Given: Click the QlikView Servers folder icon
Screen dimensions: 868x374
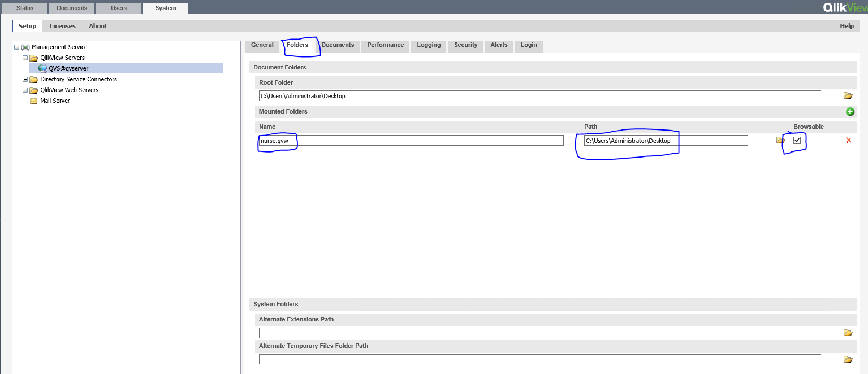Looking at the screenshot, I should pos(34,58).
